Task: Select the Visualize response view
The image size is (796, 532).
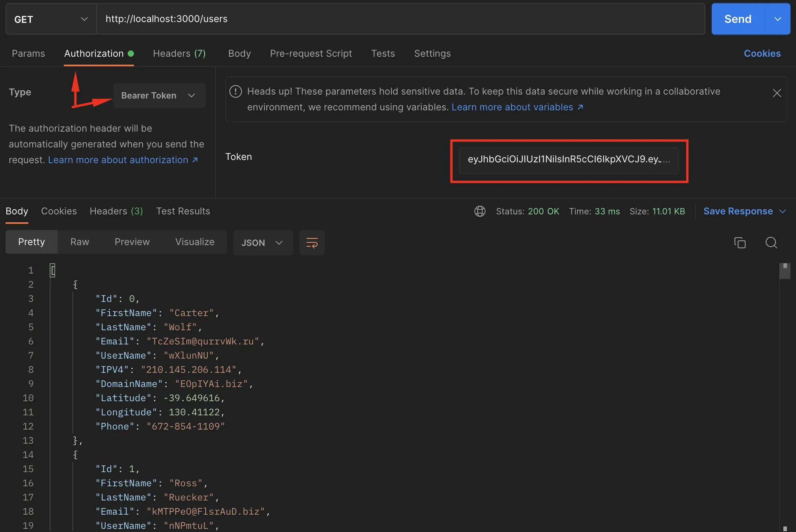Action: point(195,242)
